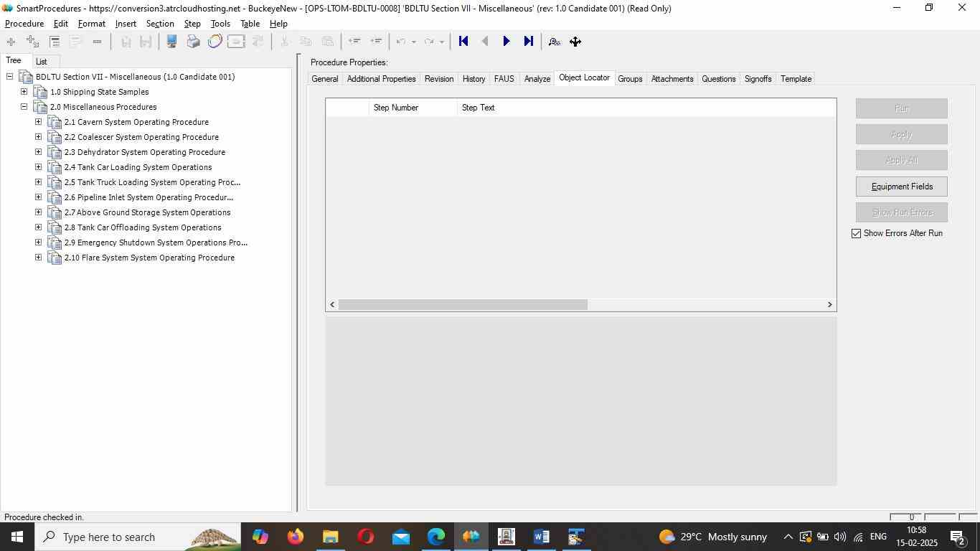This screenshot has width=980, height=551.
Task: Open the Tools menu
Action: (220, 24)
